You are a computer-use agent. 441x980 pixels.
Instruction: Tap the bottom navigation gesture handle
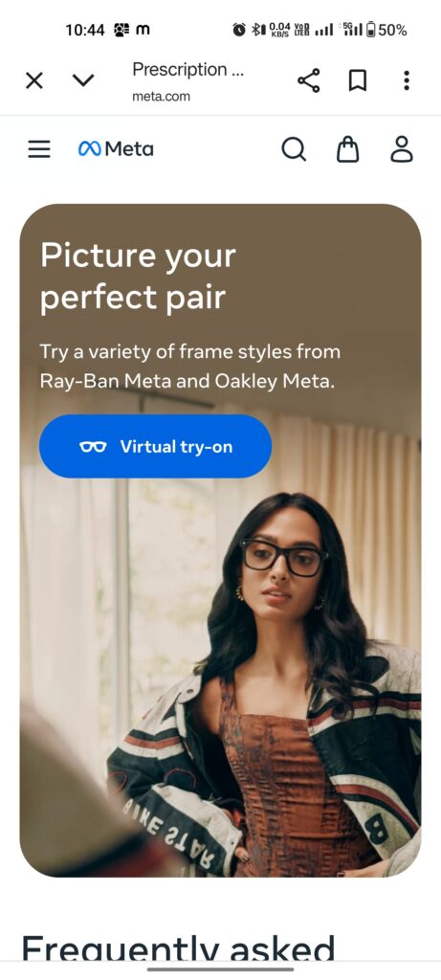(220, 969)
